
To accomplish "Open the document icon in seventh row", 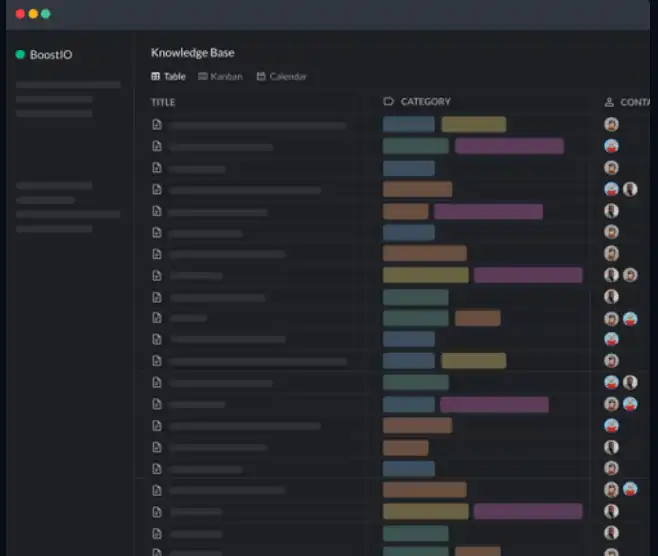I will pyautogui.click(x=157, y=254).
